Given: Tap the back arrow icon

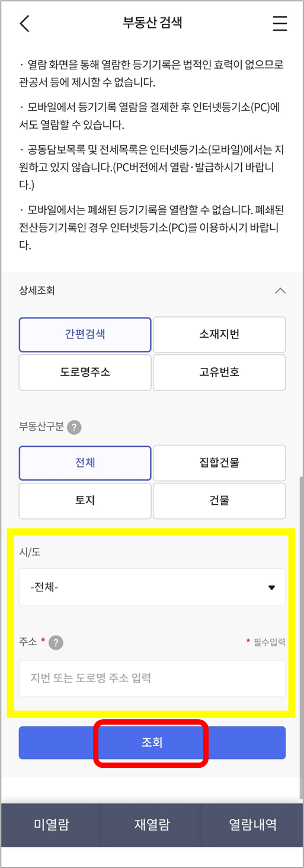Looking at the screenshot, I should click(x=24, y=23).
